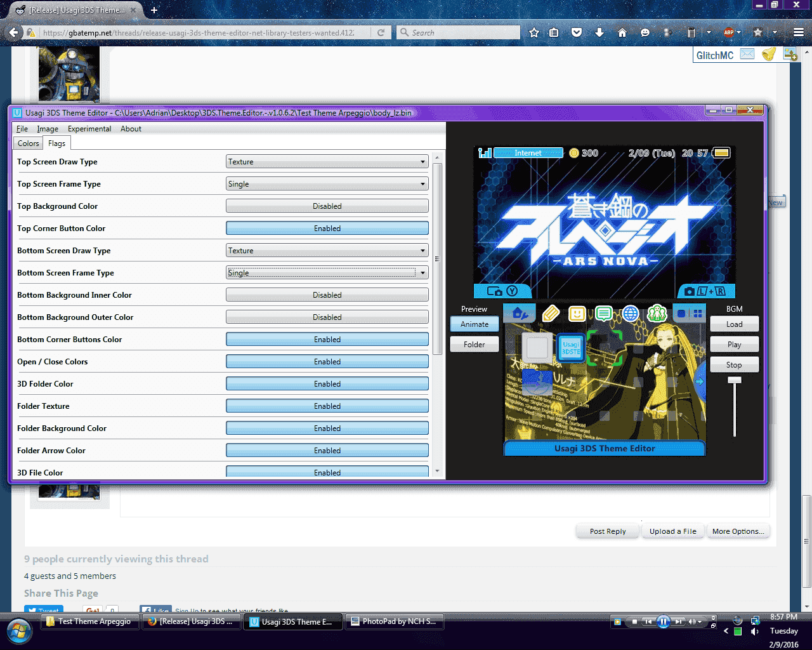
Task: Toggle Top Corner Button Color flag
Action: pos(327,229)
